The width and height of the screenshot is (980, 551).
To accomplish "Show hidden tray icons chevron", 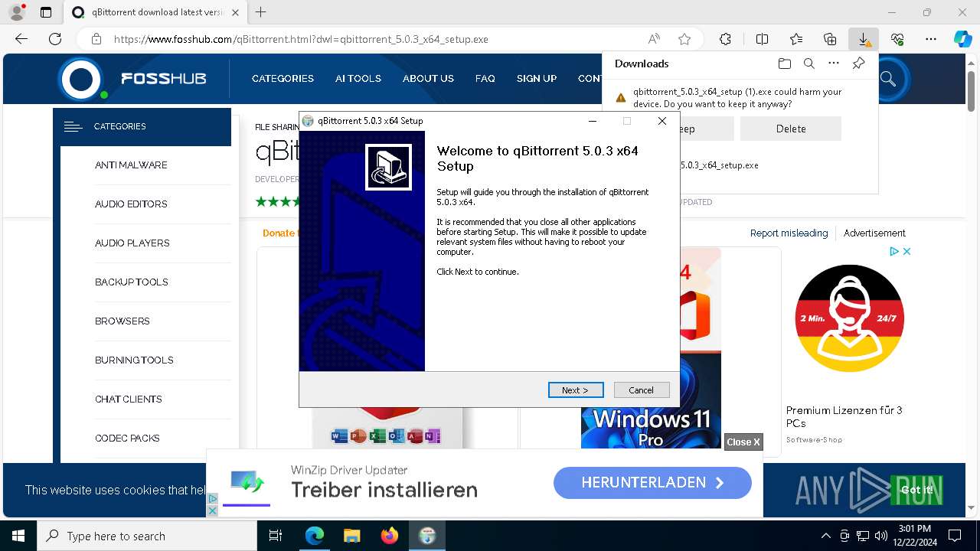I will [x=825, y=536].
